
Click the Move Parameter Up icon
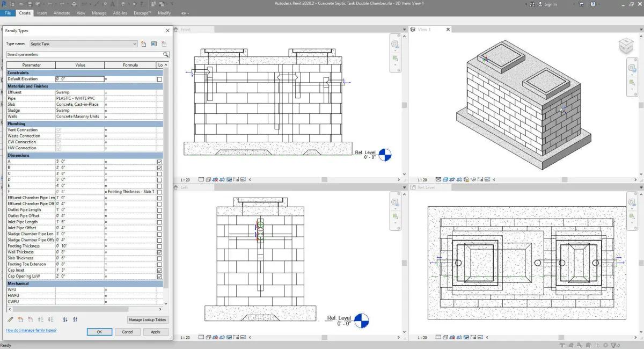click(40, 319)
